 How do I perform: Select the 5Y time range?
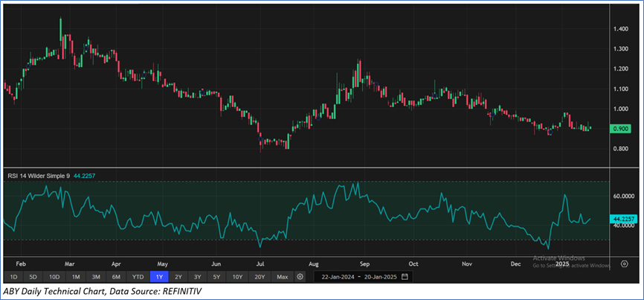[x=216, y=276]
